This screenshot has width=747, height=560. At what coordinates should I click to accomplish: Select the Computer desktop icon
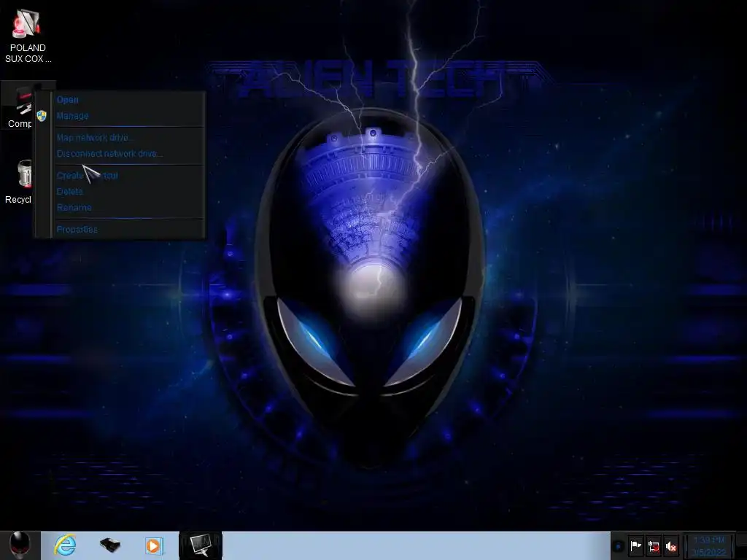(19, 106)
